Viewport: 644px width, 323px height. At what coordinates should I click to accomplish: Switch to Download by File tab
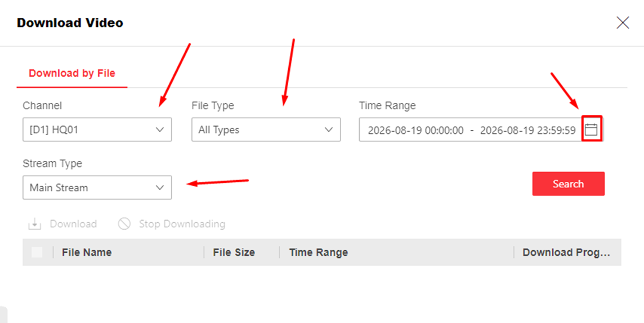pos(72,74)
